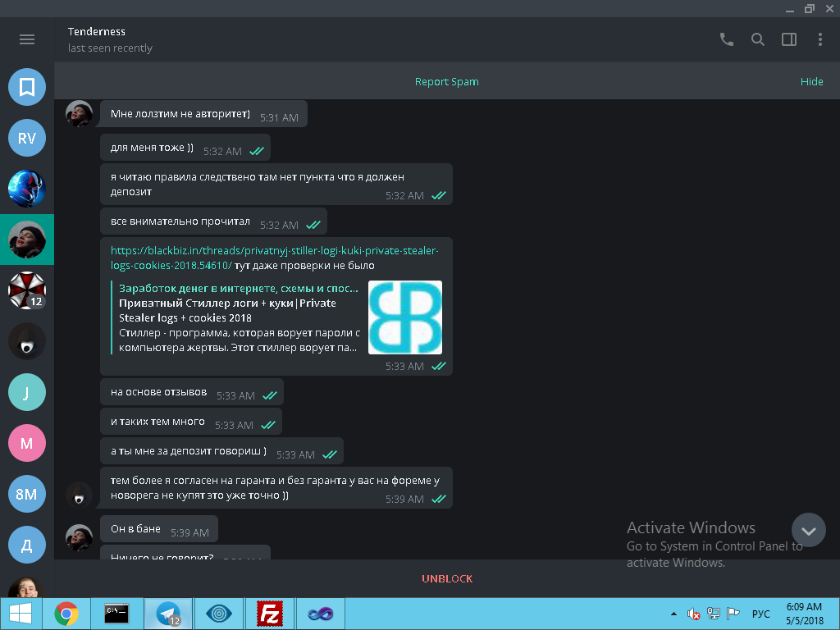Screen dimensions: 840x630
Task: Click Report Spam
Action: click(446, 82)
